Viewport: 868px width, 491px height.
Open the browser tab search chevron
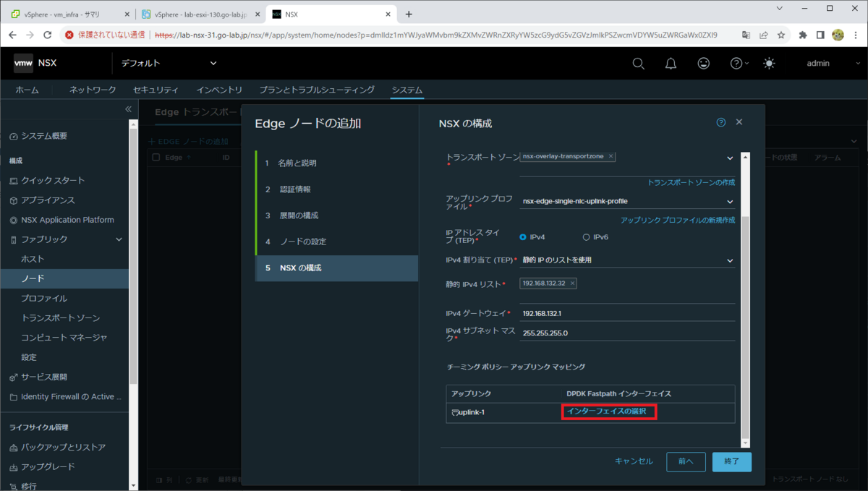click(779, 8)
